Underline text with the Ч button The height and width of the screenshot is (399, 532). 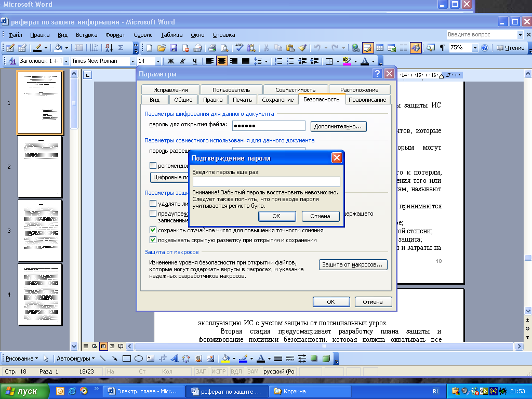195,61
